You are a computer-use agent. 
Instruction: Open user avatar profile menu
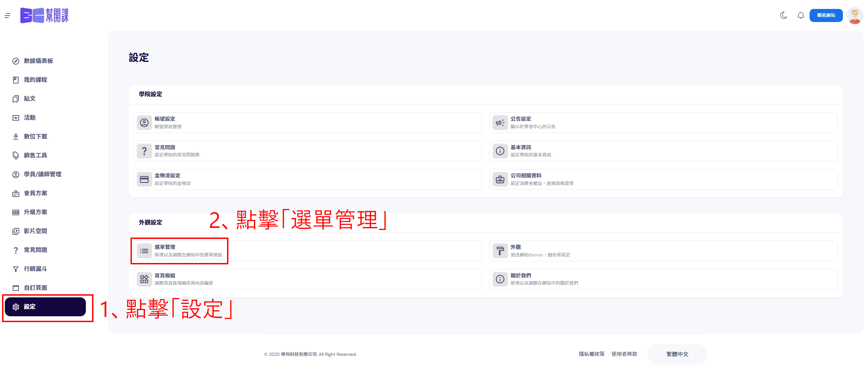pos(855,15)
